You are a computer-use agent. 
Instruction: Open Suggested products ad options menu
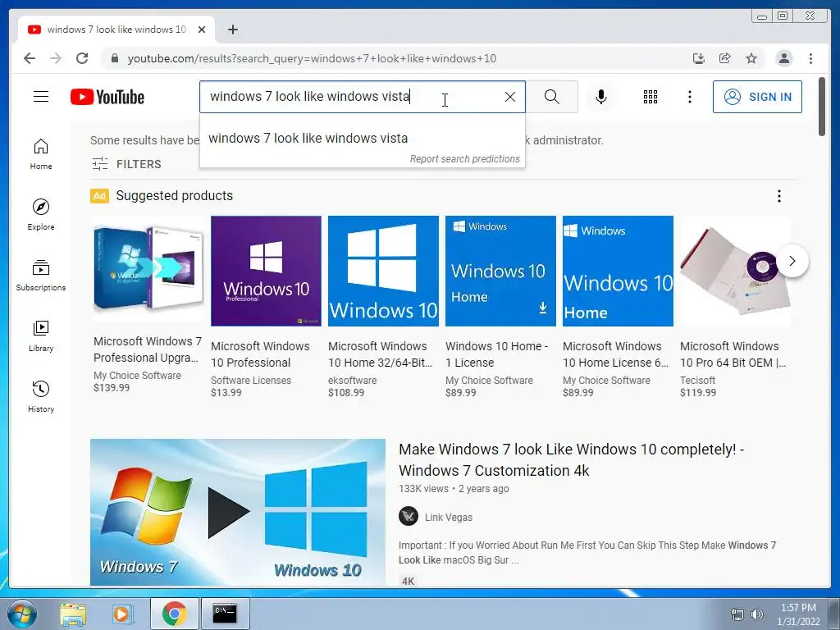coord(779,196)
